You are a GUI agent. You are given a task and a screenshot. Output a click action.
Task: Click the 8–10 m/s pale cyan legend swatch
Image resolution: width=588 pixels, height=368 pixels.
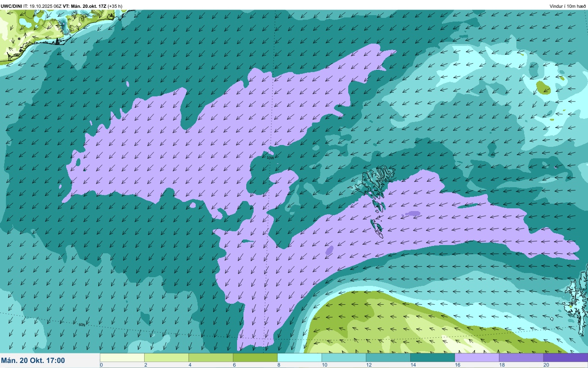click(x=300, y=357)
